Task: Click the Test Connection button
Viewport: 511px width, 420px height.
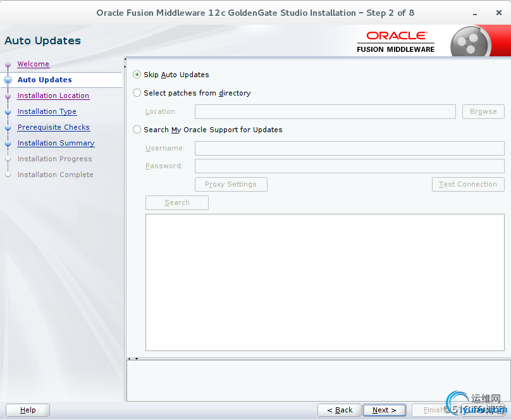Action: point(468,185)
